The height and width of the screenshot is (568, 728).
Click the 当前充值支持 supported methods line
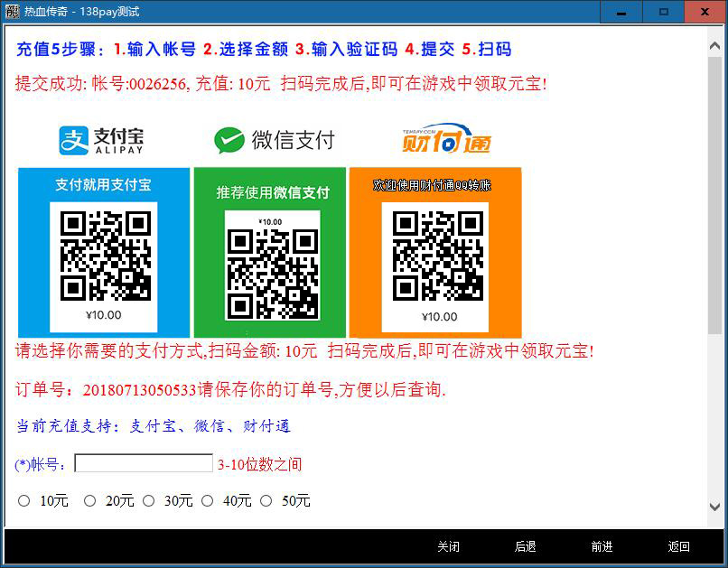154,426
